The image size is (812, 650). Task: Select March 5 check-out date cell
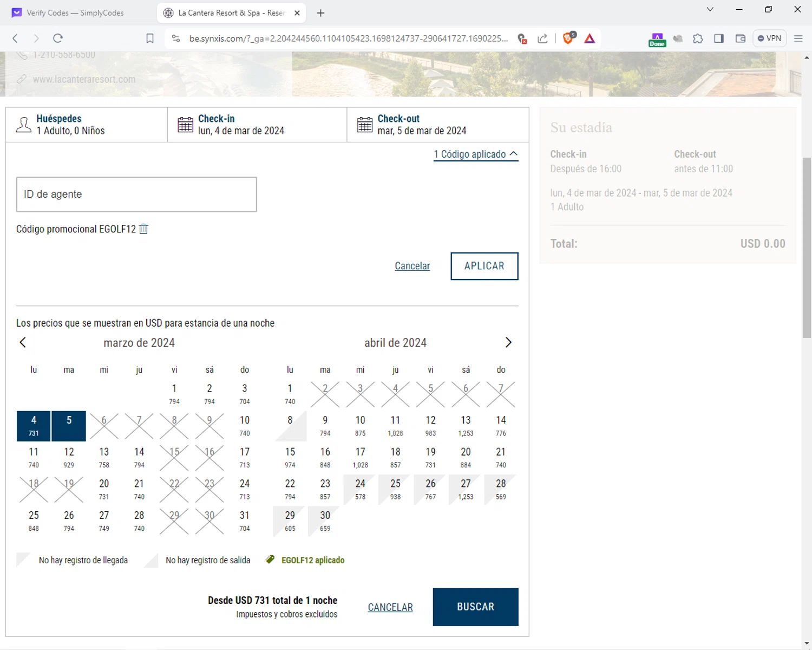pyautogui.click(x=69, y=426)
